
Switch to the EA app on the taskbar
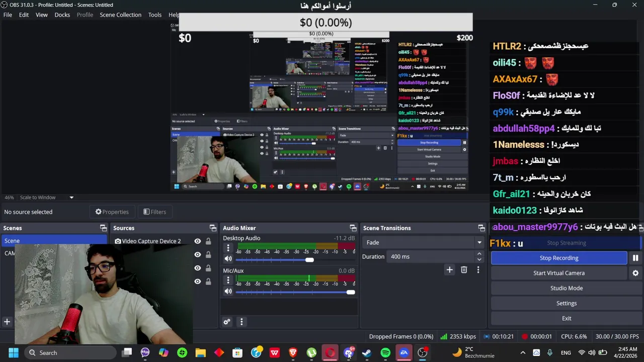404,352
